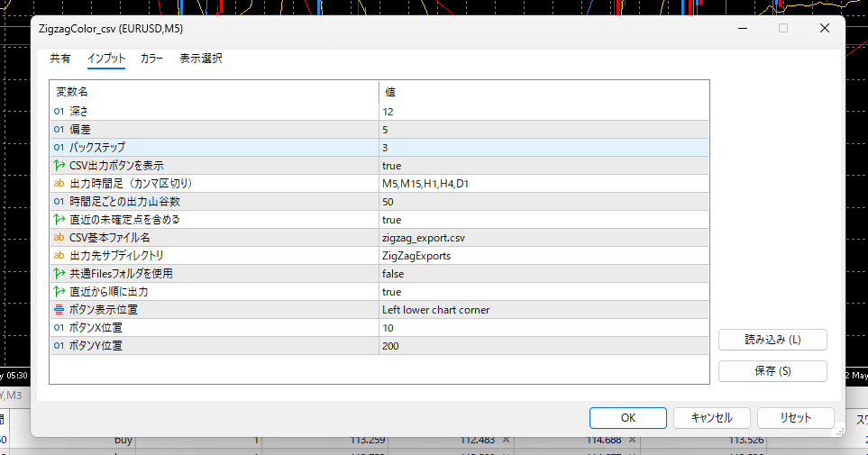Select the ボタンX位置 label
Screen dimensions: 868x455
(x=96, y=328)
